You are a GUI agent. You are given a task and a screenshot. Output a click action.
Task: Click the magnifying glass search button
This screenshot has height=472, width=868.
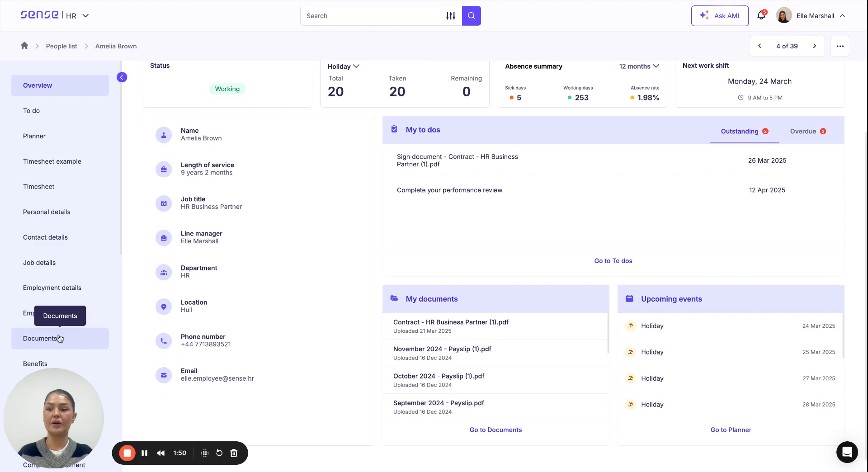pyautogui.click(x=471, y=15)
